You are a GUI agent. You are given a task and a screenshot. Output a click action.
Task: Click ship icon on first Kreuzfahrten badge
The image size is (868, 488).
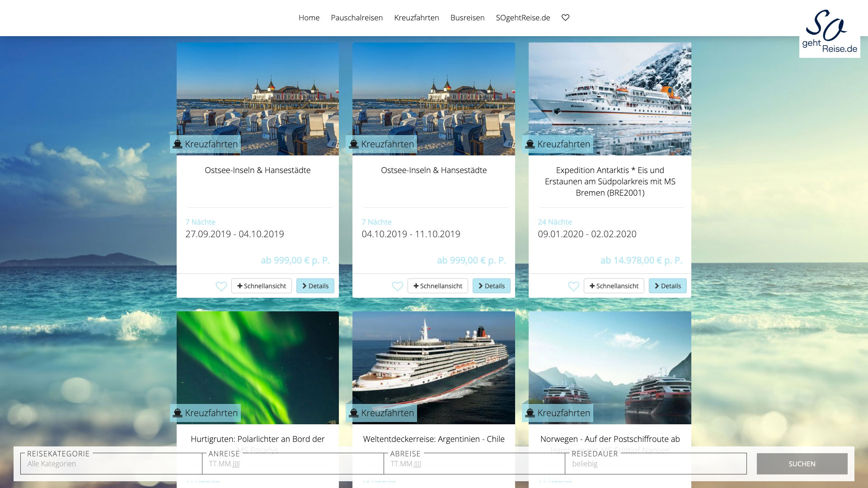click(x=178, y=144)
